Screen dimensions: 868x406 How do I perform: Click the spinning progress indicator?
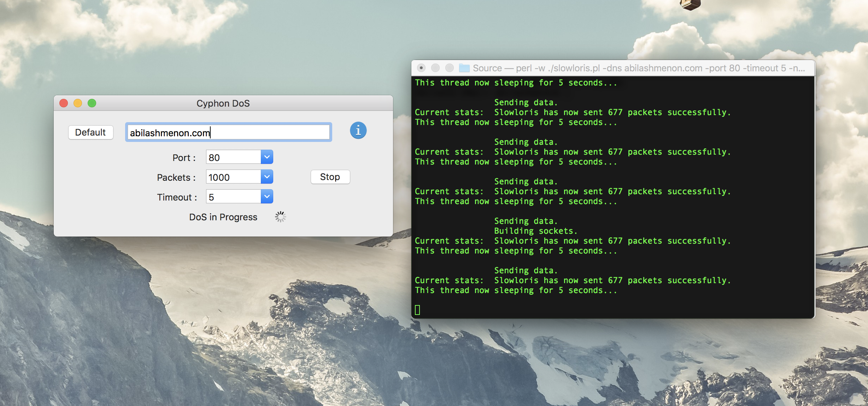pos(280,217)
